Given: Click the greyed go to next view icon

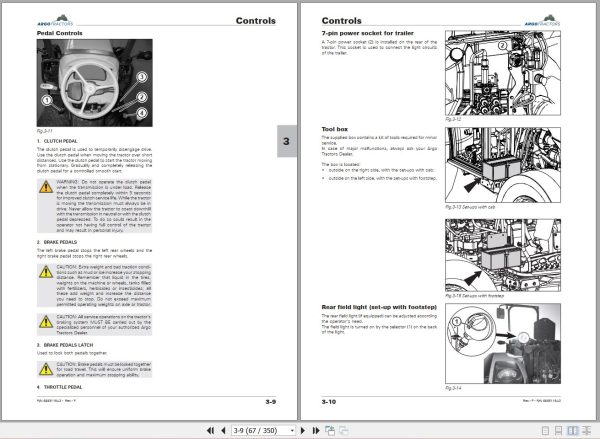Looking at the screenshot, I should tap(344, 431).
